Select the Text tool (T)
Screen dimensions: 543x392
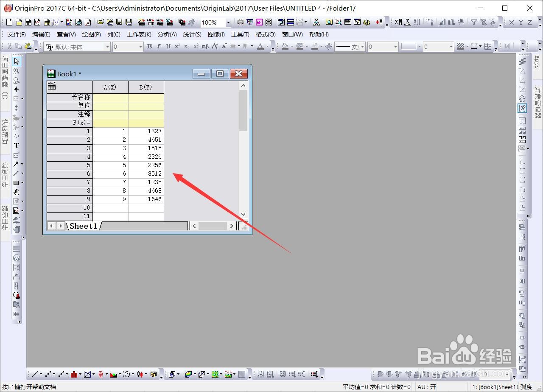click(16, 146)
